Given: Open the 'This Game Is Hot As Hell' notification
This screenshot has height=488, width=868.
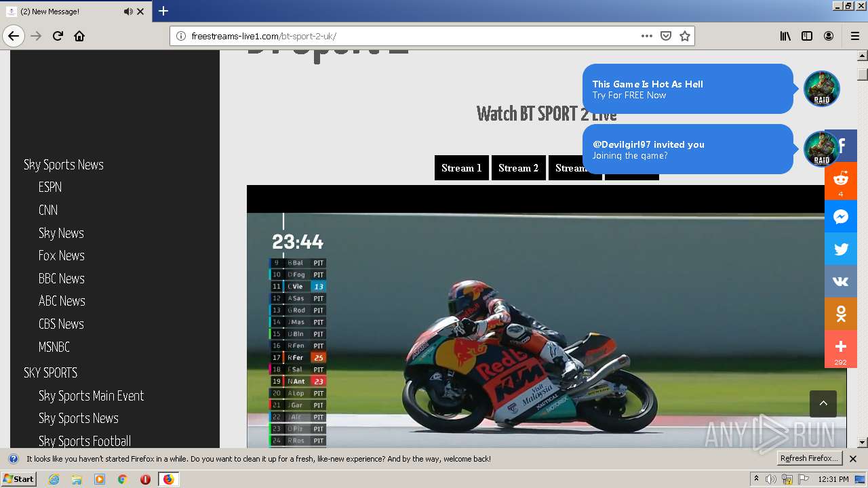Looking at the screenshot, I should click(x=688, y=89).
